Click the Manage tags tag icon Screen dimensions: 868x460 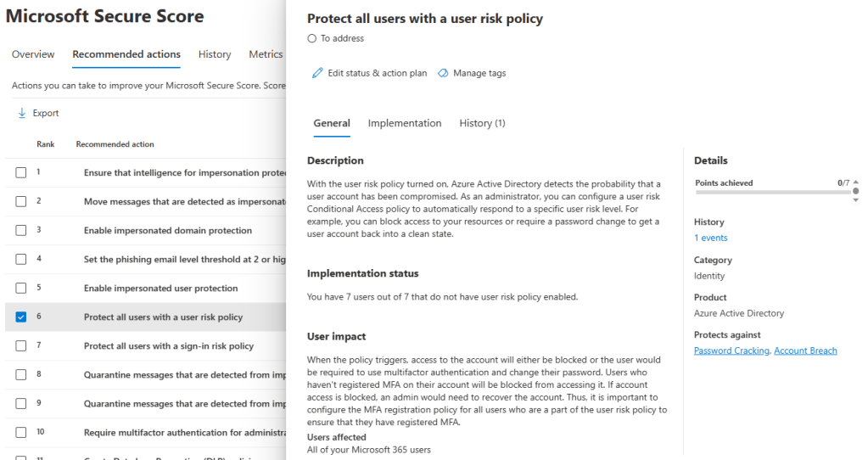tap(443, 73)
